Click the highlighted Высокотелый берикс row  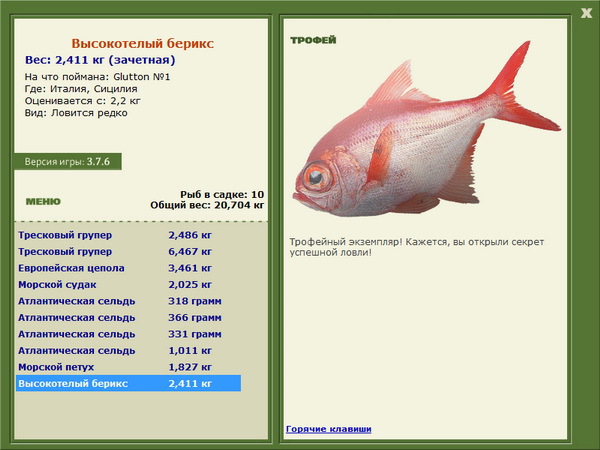[x=129, y=383]
